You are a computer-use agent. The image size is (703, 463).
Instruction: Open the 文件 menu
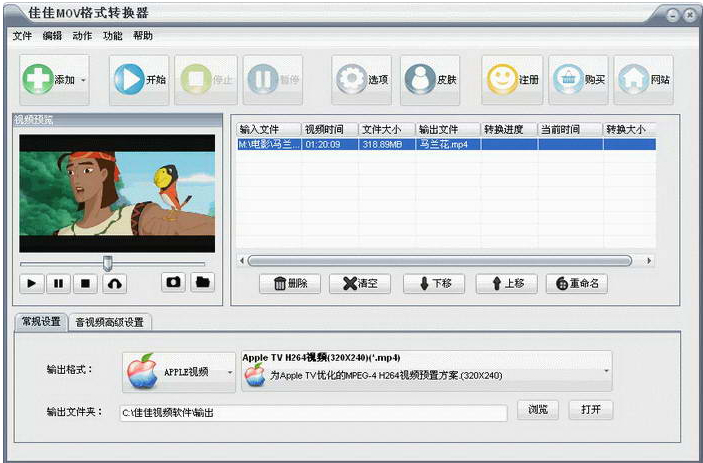[22, 36]
